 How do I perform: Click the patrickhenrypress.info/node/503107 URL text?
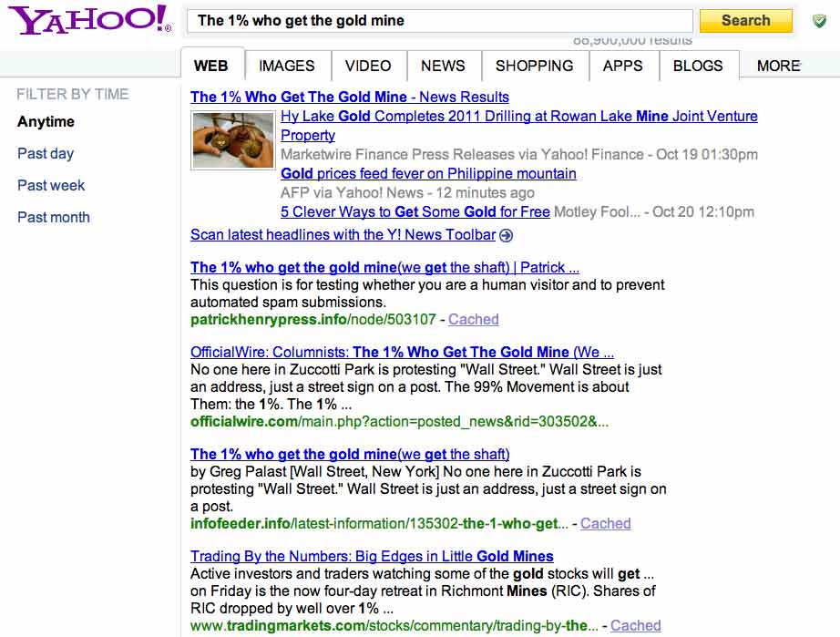(x=313, y=319)
